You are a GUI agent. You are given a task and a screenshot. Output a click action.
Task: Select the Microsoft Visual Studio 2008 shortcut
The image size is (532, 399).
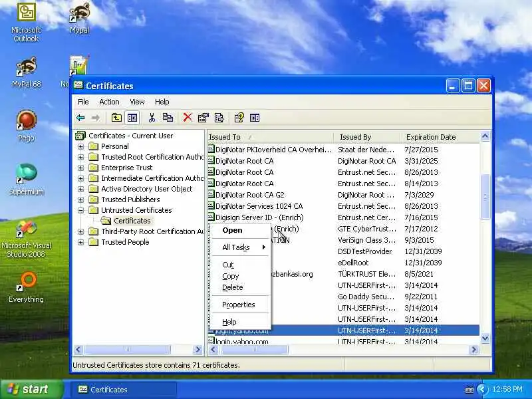26,238
